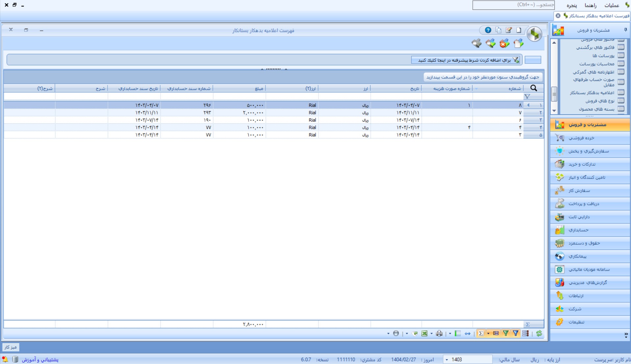This screenshot has width=631, height=364.
Task: Click the مبلغ column header
Action: click(x=240, y=88)
